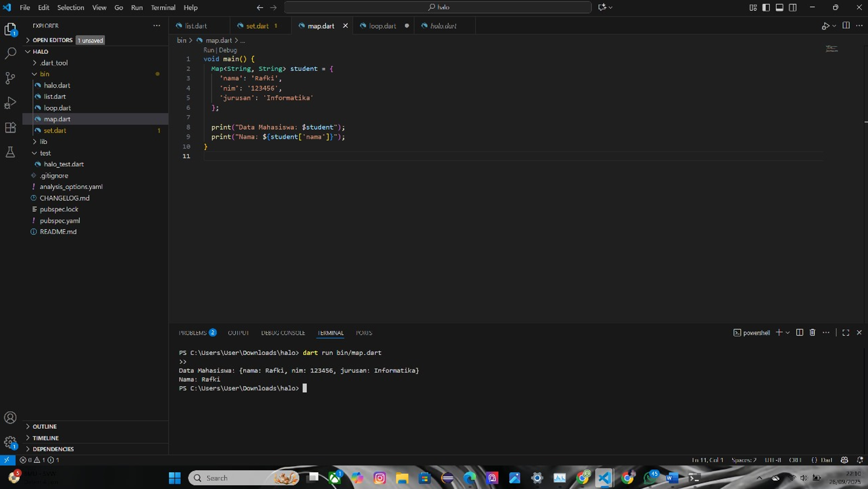Open the new terminal launch profile dropdown
The image size is (868, 489).
point(788,332)
